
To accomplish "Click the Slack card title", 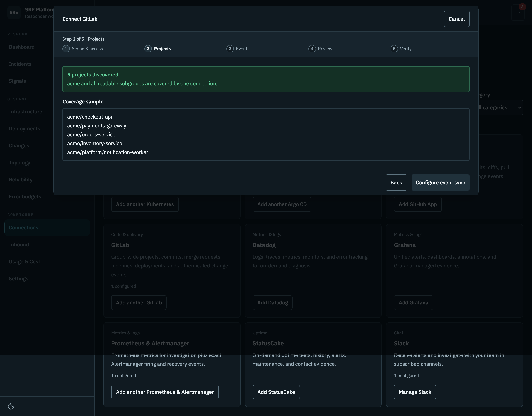I will [x=401, y=343].
